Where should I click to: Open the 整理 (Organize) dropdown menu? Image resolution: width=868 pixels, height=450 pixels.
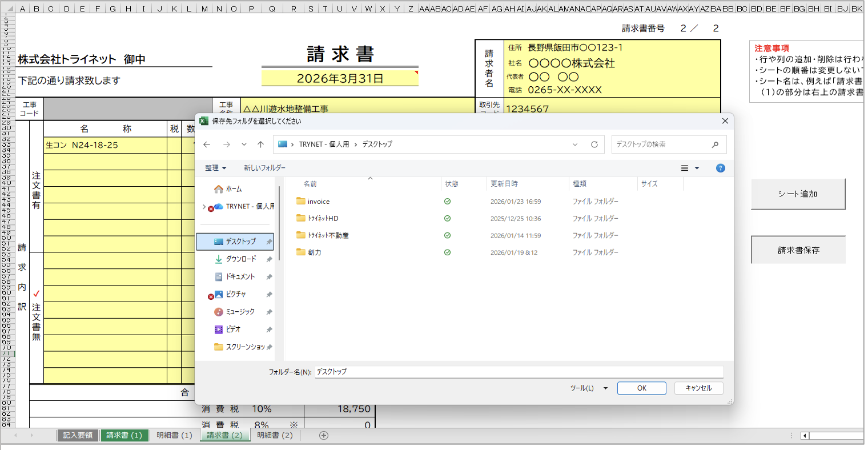coord(215,168)
